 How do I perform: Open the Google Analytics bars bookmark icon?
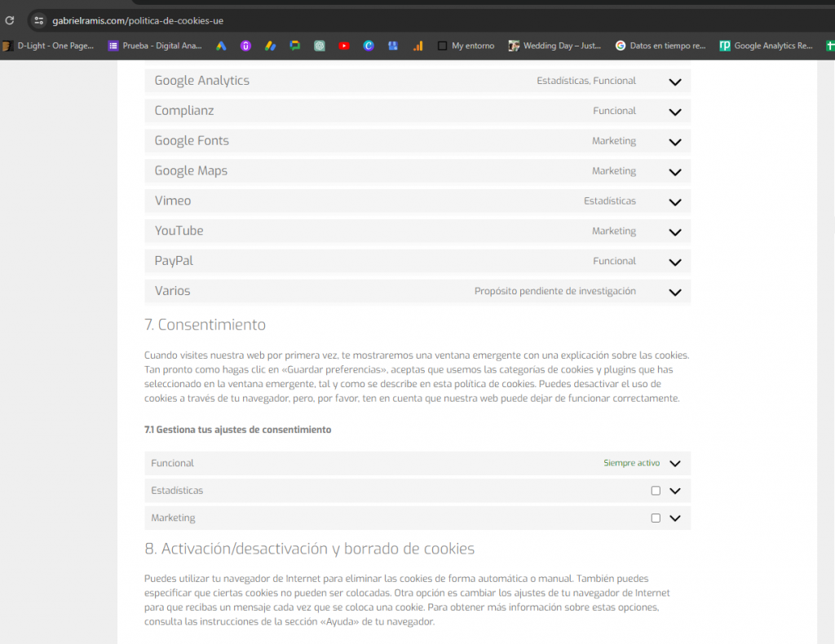(x=417, y=46)
